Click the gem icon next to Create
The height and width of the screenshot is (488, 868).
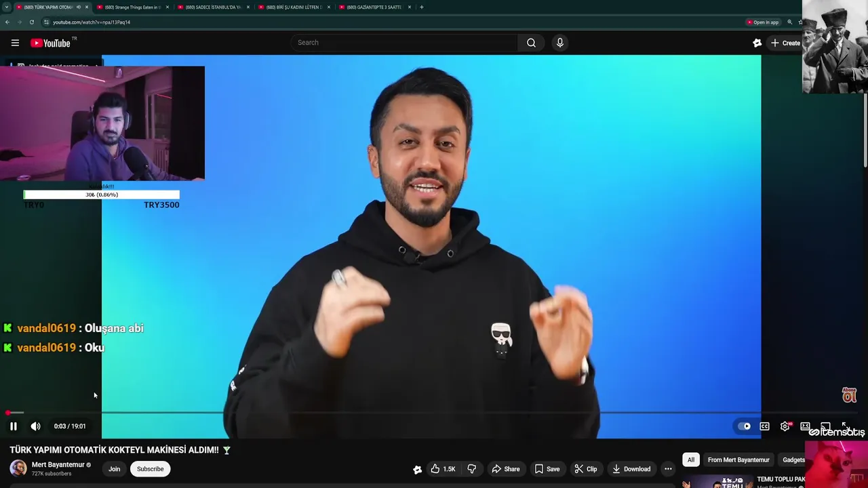[x=757, y=43]
